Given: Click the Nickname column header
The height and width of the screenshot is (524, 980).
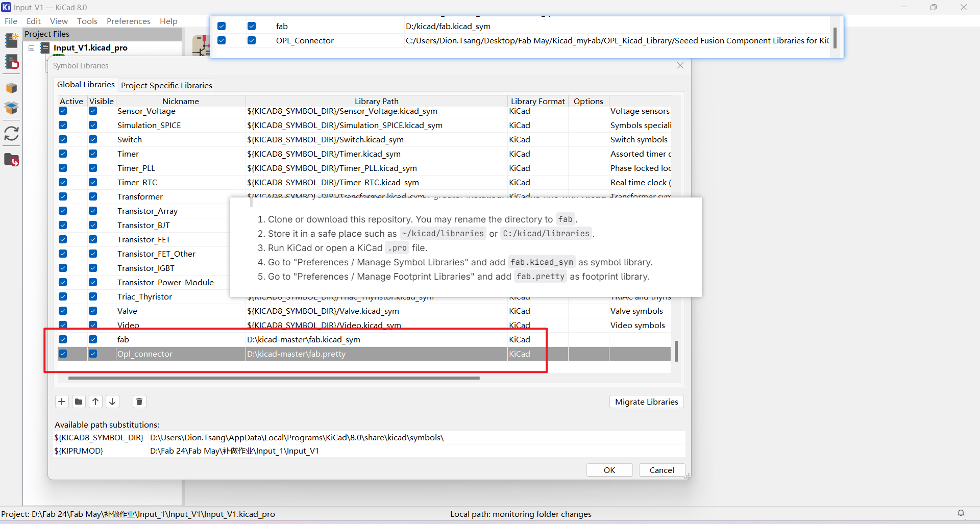Looking at the screenshot, I should pyautogui.click(x=181, y=101).
